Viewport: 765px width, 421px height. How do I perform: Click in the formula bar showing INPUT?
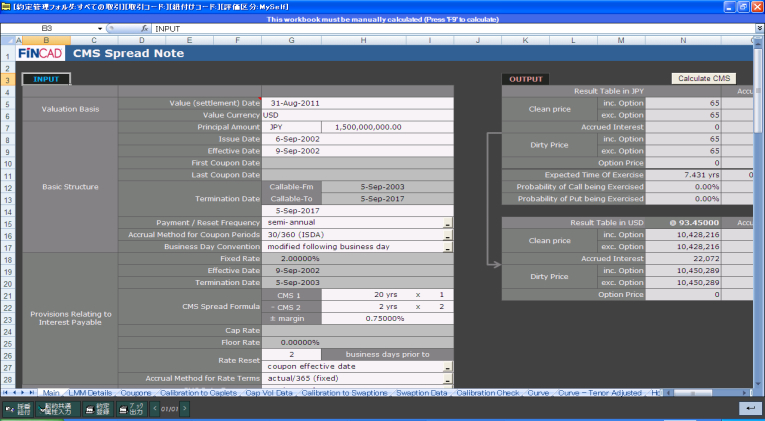(x=454, y=29)
